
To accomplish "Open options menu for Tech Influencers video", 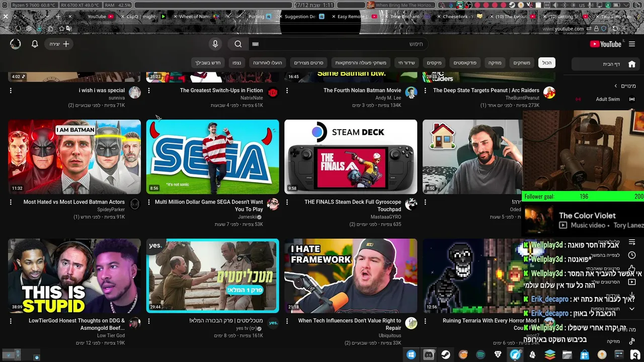I will coord(287,321).
